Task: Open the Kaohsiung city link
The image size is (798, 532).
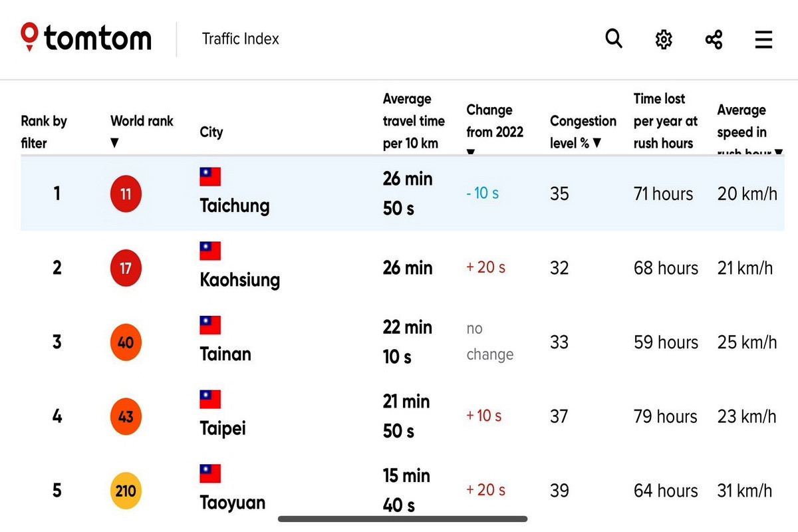Action: [239, 280]
